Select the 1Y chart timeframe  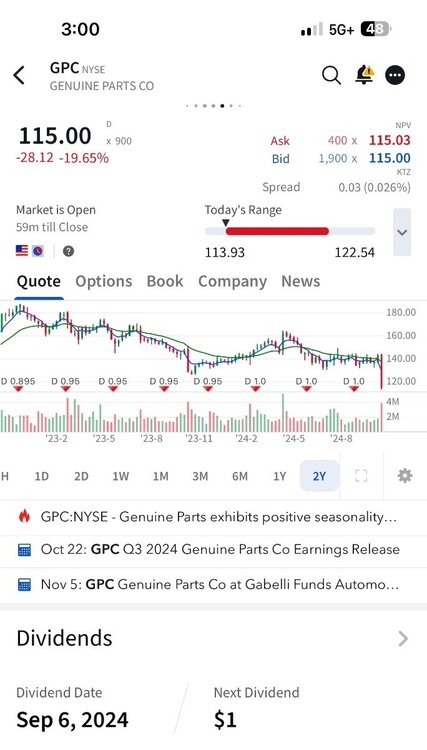click(280, 476)
